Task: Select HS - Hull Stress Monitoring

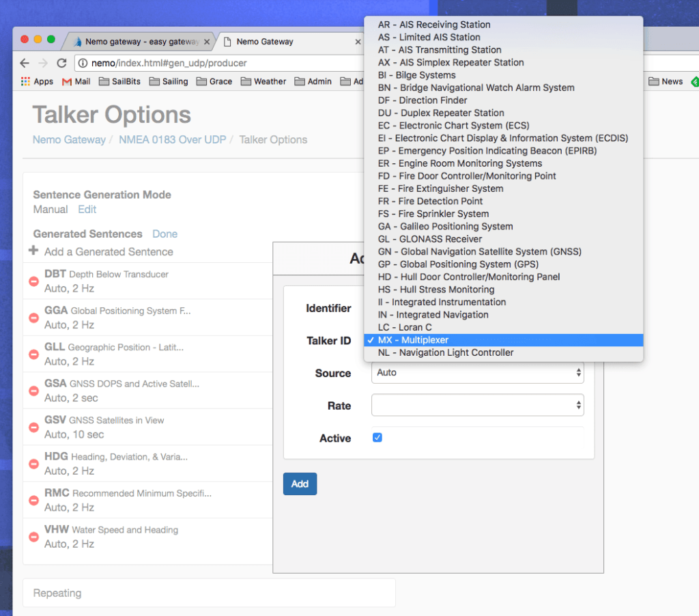Action: click(x=503, y=290)
